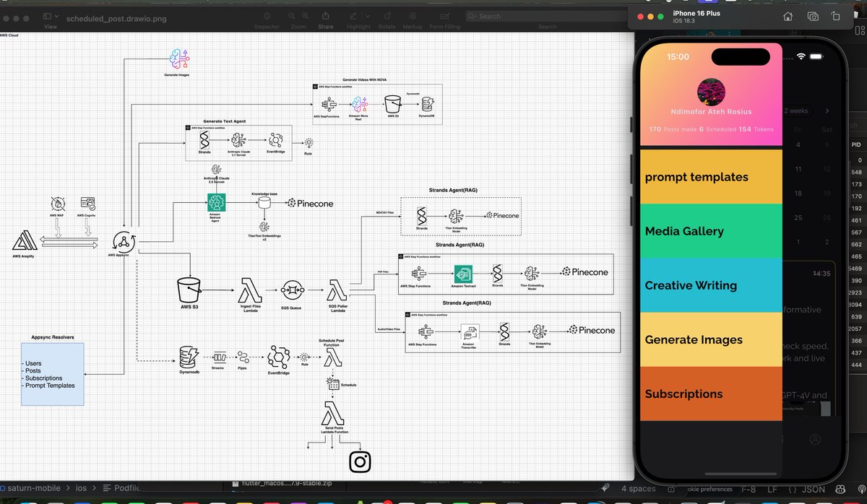Click the AWS WAF icon in diagram
This screenshot has height=504, width=867.
click(59, 204)
